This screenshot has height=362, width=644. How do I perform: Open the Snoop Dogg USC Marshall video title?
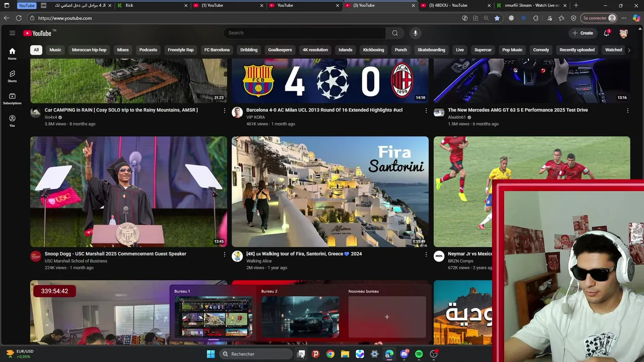coord(116,254)
